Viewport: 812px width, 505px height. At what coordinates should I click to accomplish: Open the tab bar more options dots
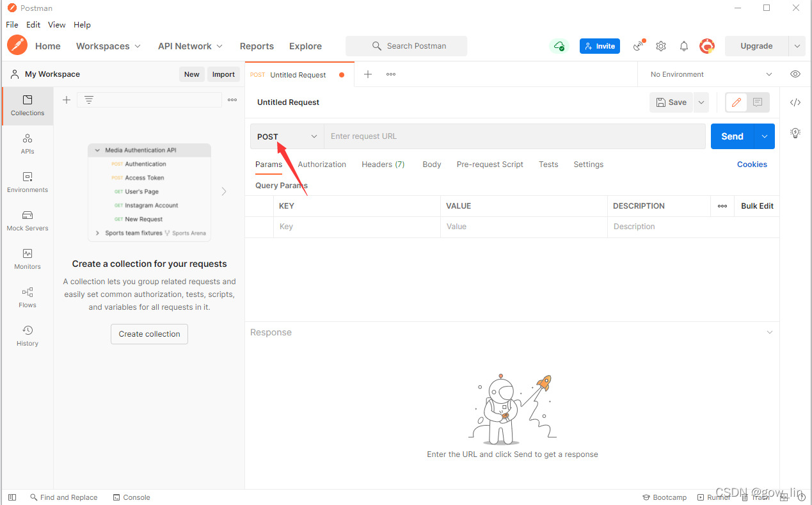point(391,74)
